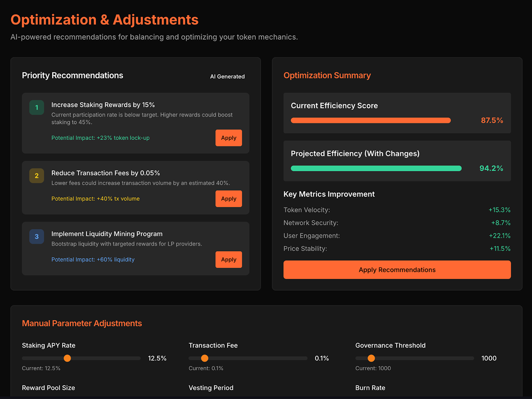Click the Apply Recommendations button
The height and width of the screenshot is (399, 532).
(x=397, y=270)
